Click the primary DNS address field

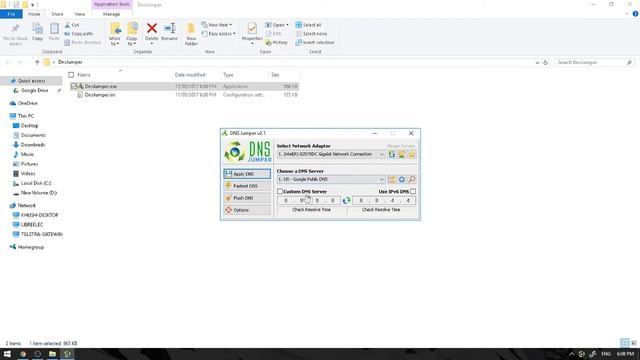[x=309, y=200]
